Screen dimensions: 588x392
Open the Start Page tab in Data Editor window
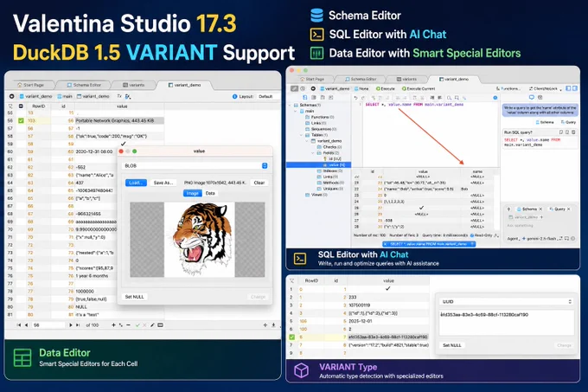point(31,85)
